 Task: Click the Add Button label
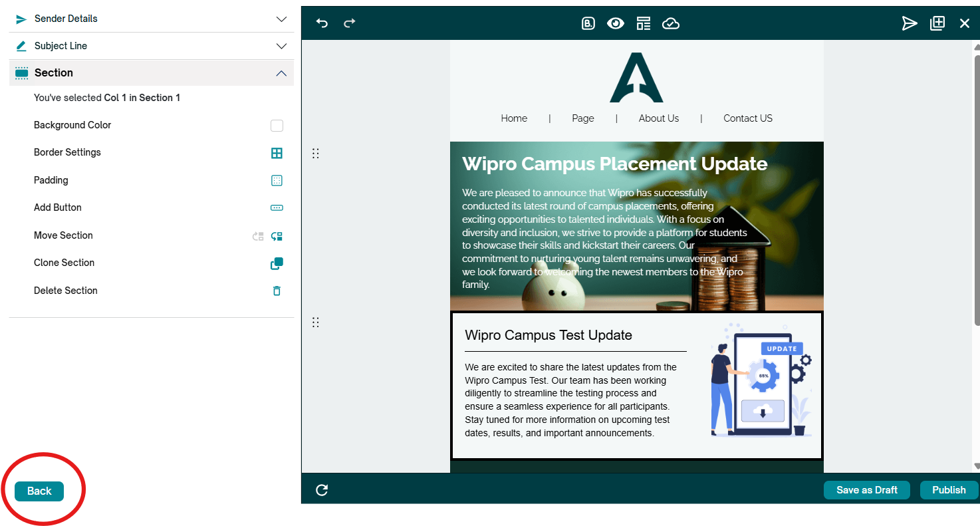point(58,207)
